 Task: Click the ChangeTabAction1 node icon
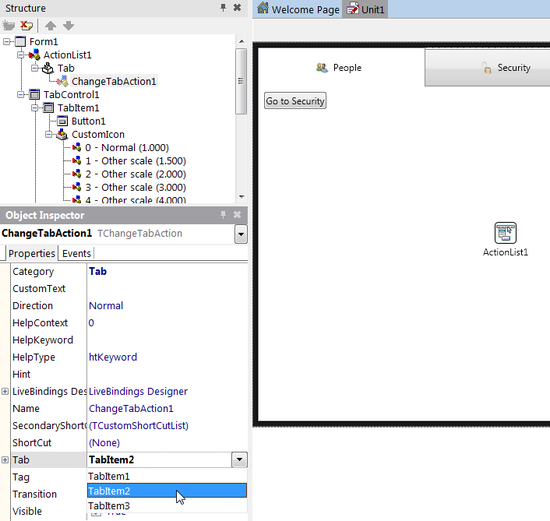[x=62, y=81]
